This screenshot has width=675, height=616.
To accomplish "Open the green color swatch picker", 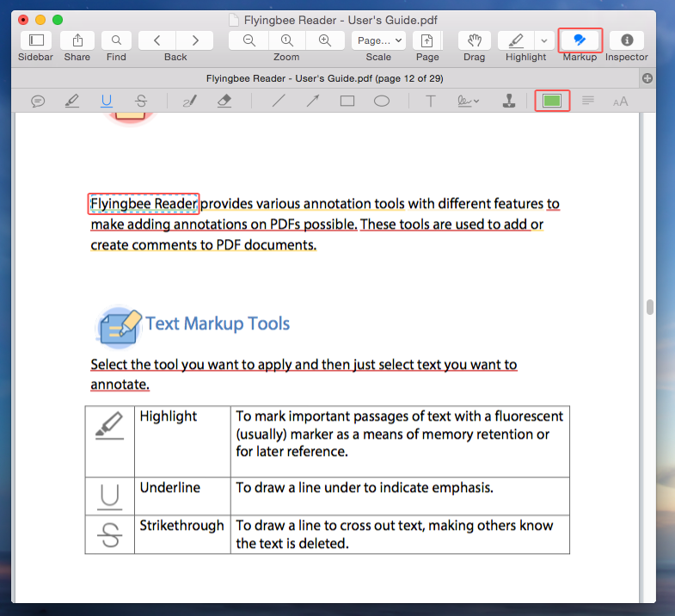I will pyautogui.click(x=552, y=102).
